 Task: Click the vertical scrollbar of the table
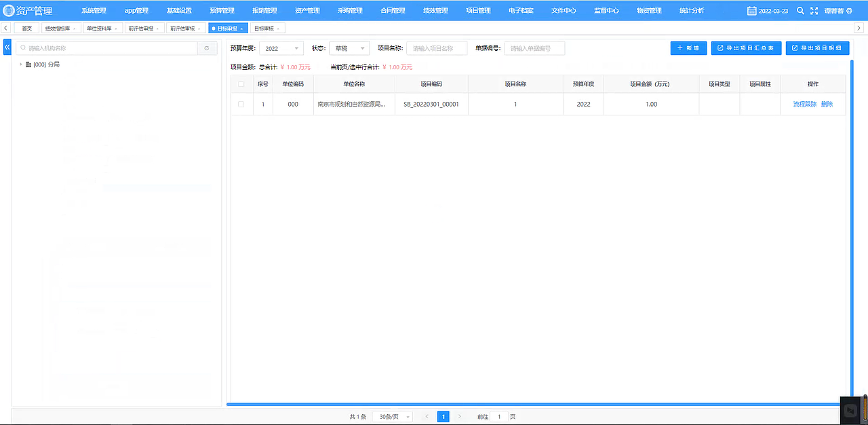[852, 231]
